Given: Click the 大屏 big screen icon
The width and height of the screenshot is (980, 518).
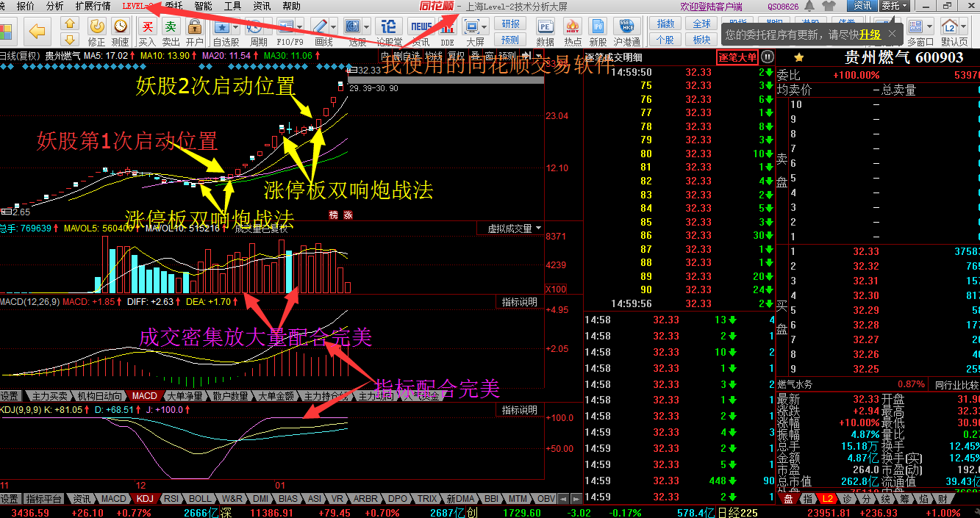Looking at the screenshot, I should click(473, 27).
